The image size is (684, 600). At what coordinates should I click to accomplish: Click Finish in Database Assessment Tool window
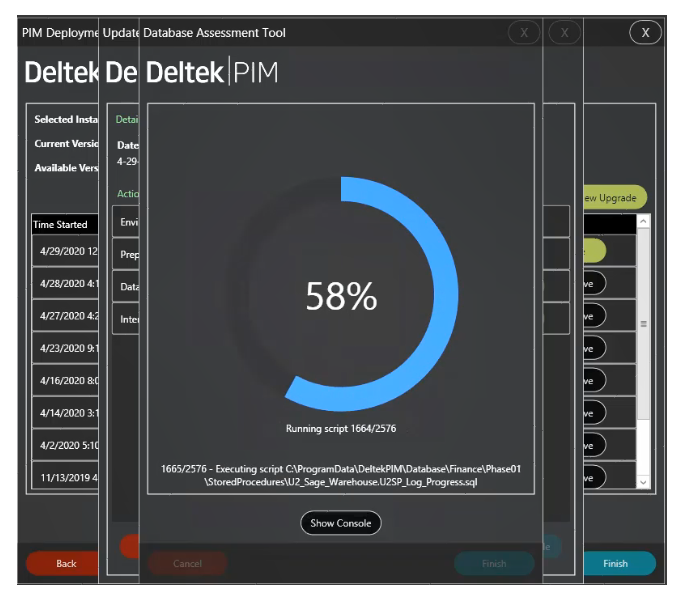tap(494, 563)
